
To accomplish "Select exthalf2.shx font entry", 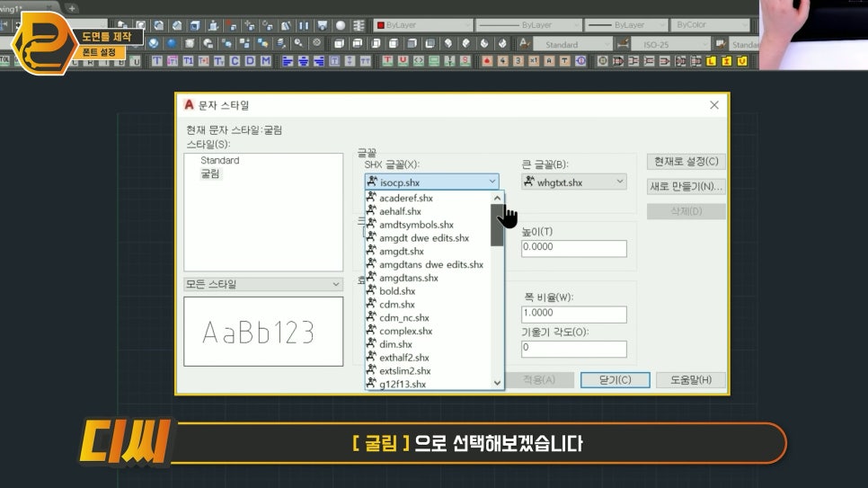I will pyautogui.click(x=428, y=358).
